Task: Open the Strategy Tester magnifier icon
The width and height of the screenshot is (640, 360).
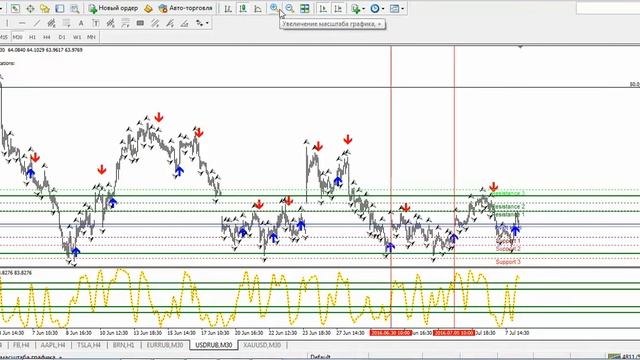Action: pos(74,8)
